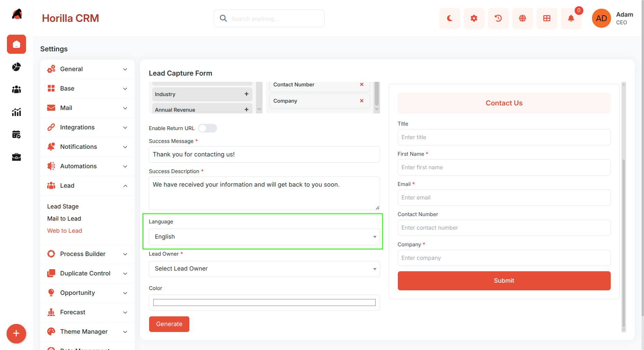Remove the Contact Number field with red X
Image resolution: width=644 pixels, height=350 pixels.
coord(362,84)
